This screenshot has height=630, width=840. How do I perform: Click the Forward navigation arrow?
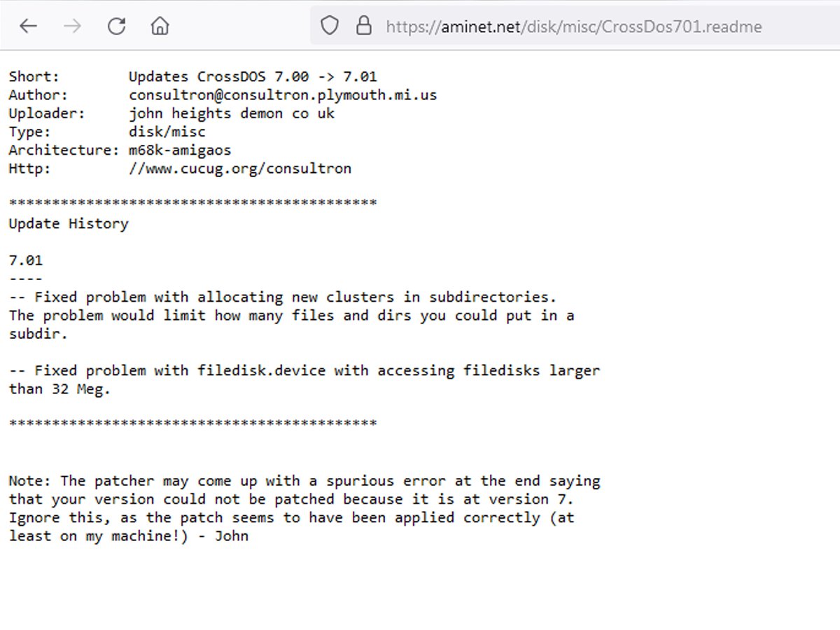[72, 27]
